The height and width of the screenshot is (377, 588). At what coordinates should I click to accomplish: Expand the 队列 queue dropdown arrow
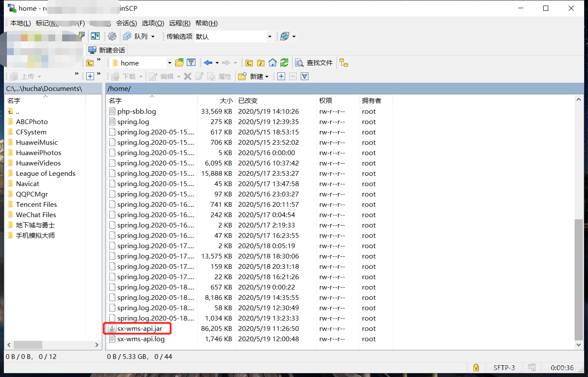[x=153, y=37]
